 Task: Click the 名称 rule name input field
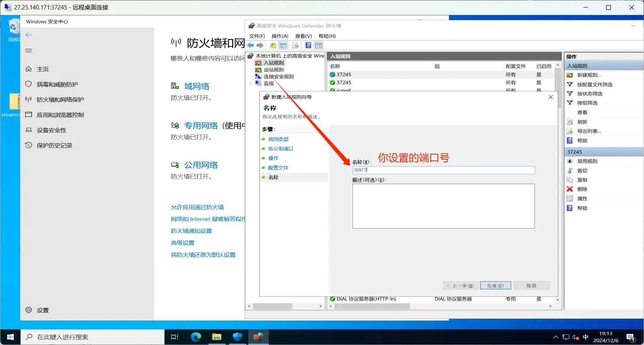(x=443, y=170)
